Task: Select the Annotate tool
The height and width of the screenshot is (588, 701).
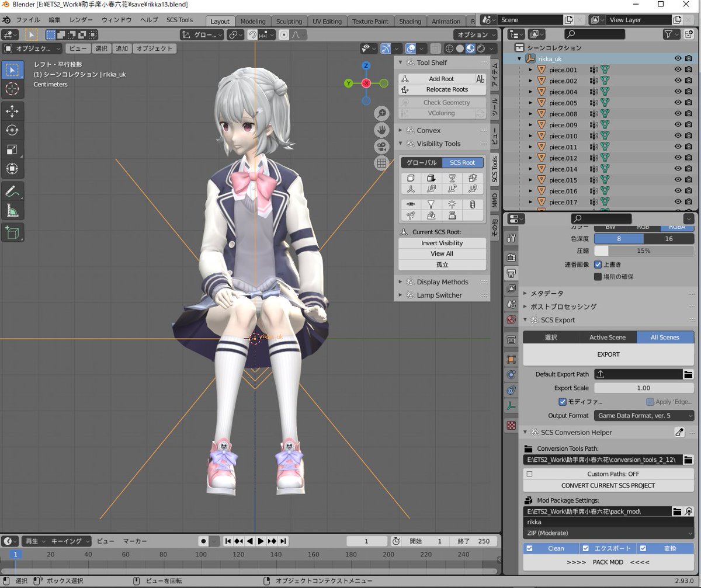Action: coord(12,190)
